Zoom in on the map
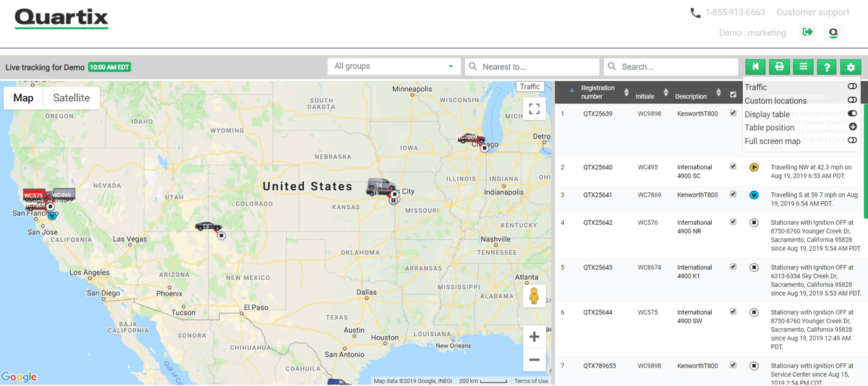The image size is (868, 386). point(535,336)
